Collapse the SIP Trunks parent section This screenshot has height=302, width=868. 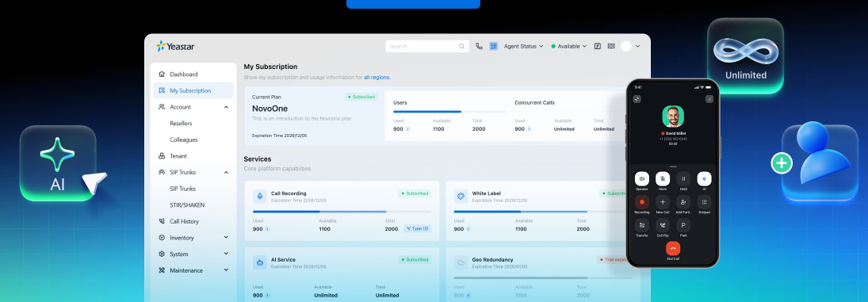click(x=226, y=173)
